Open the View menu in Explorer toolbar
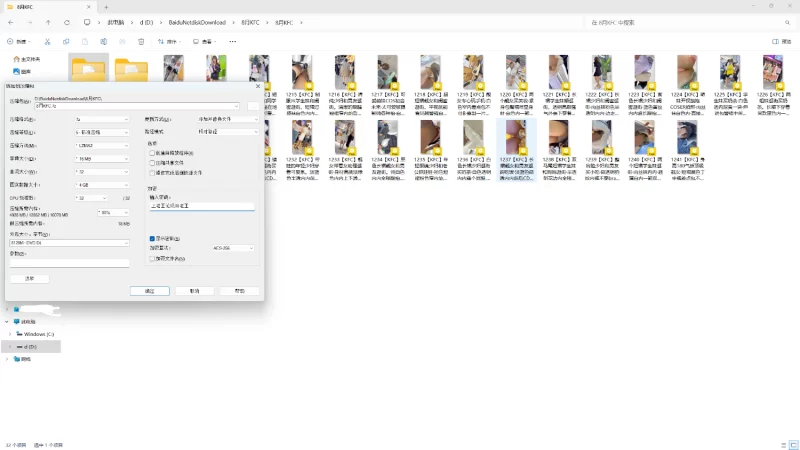Image resolution: width=800 pixels, height=450 pixels. click(x=204, y=41)
